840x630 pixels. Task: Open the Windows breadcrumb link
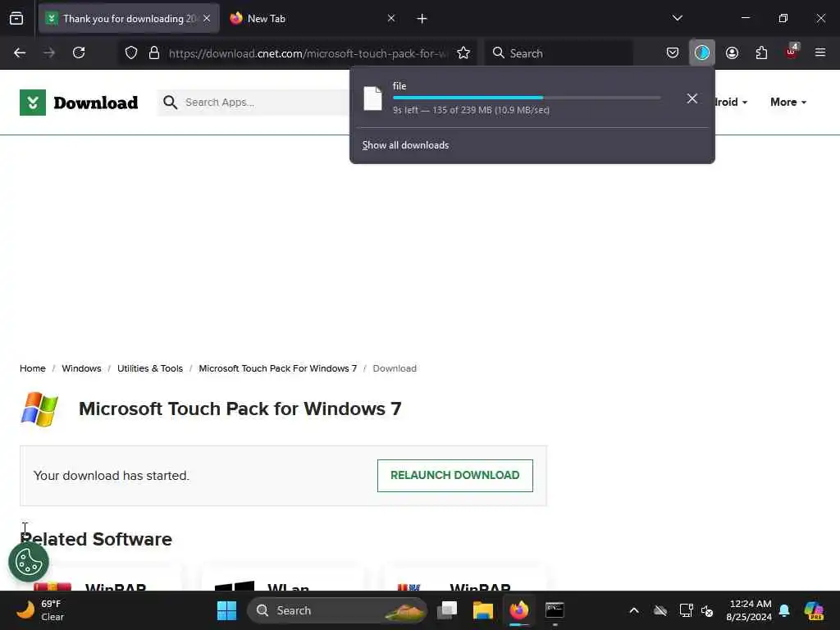click(x=81, y=368)
